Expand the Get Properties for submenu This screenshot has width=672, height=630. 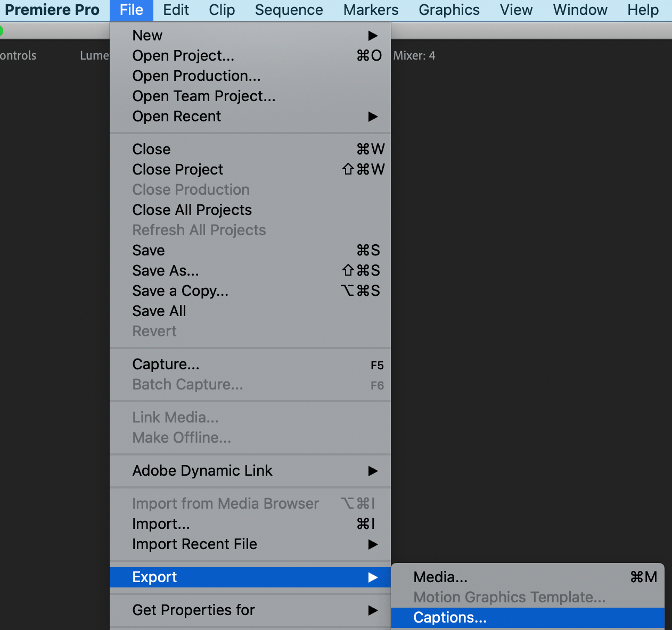[x=193, y=610]
